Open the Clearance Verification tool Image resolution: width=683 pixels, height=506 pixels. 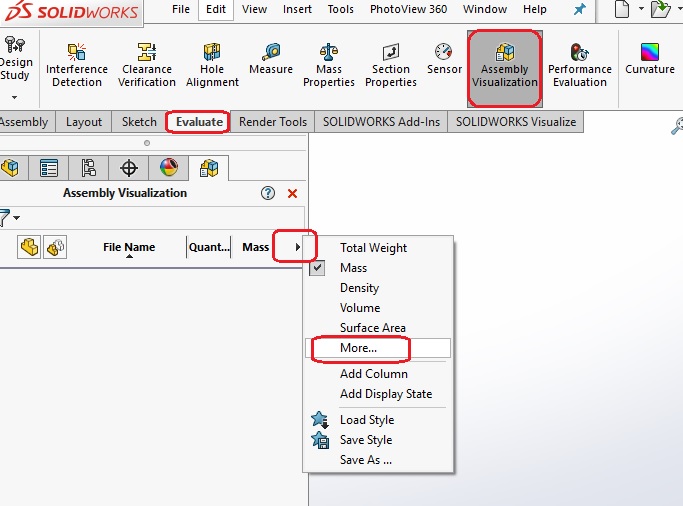coord(147,64)
